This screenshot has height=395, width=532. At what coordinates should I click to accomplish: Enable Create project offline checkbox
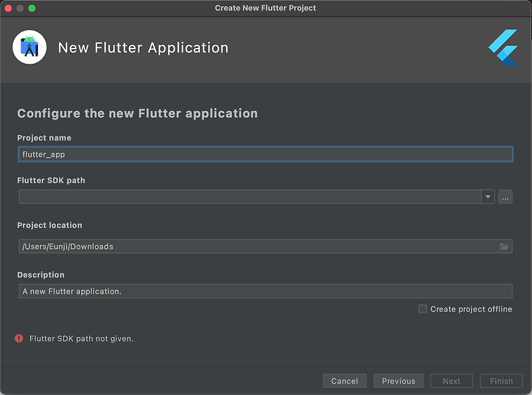(x=422, y=309)
